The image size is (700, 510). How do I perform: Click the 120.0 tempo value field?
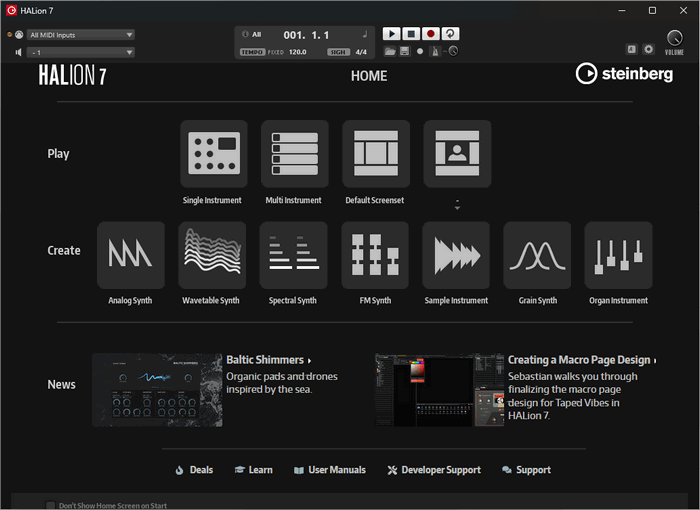coord(298,52)
